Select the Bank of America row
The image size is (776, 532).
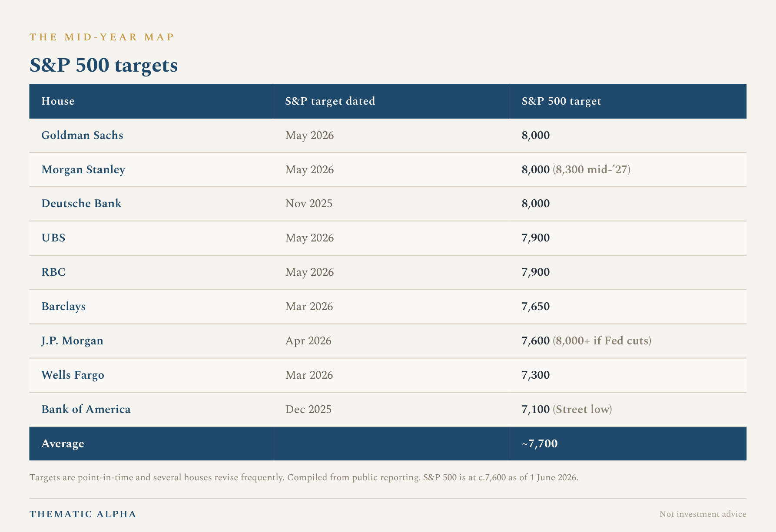click(x=388, y=410)
